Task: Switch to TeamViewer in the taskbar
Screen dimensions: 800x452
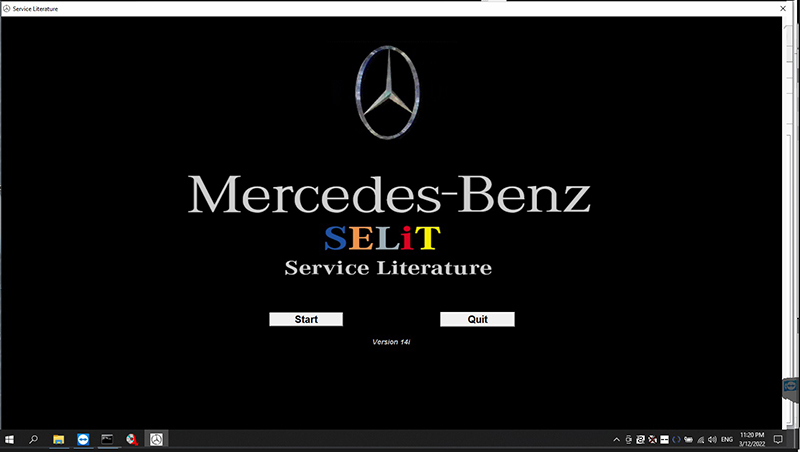Action: pos(83,439)
